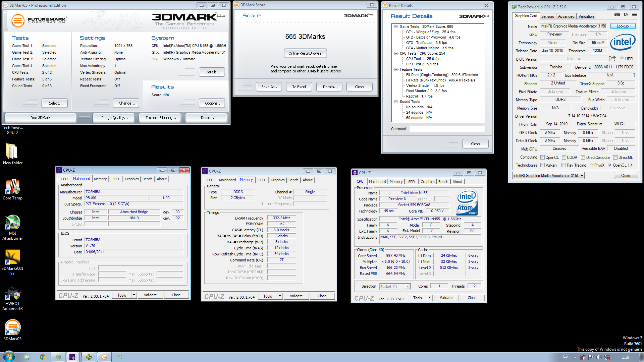Click the Bus Interface question mark icon

634,75
